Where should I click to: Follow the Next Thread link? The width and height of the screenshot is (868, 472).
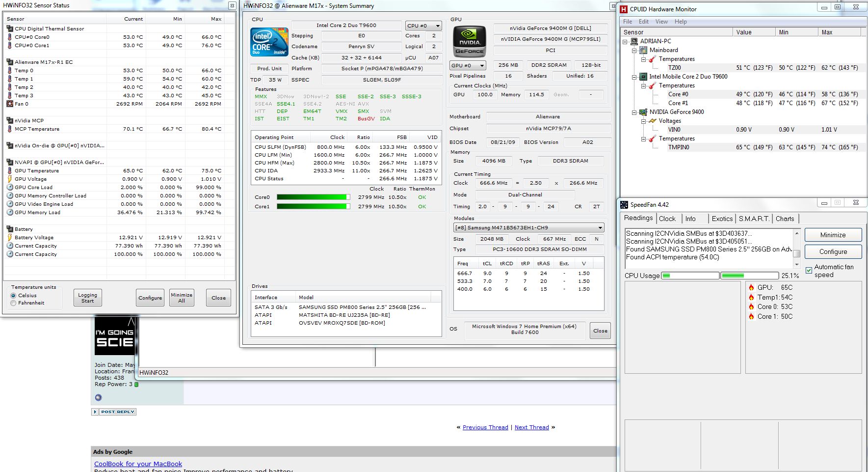click(532, 427)
